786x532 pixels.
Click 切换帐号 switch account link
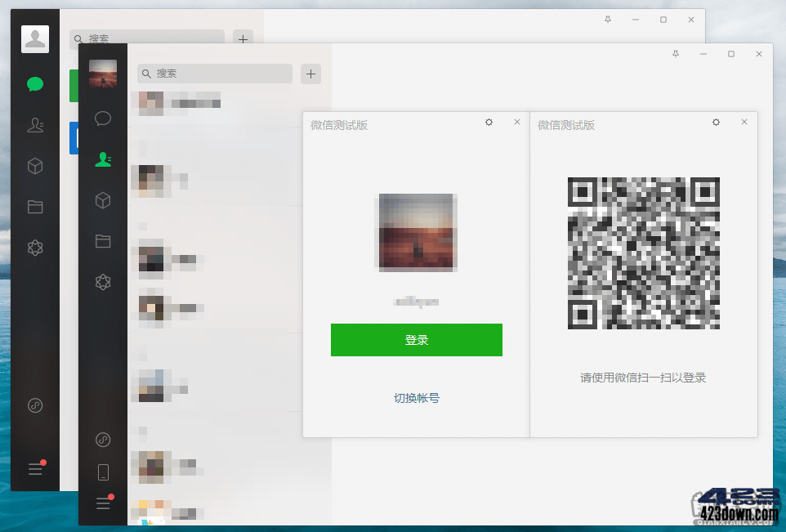(417, 398)
